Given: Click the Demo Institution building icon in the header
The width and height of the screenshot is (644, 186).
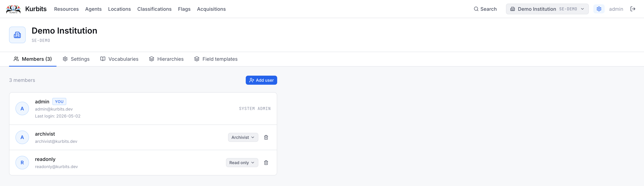Looking at the screenshot, I should point(17,35).
